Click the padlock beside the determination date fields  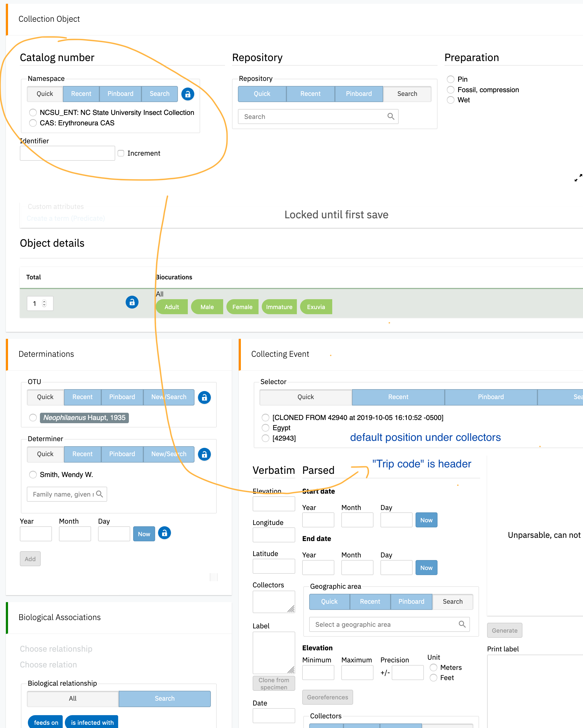coord(165,533)
